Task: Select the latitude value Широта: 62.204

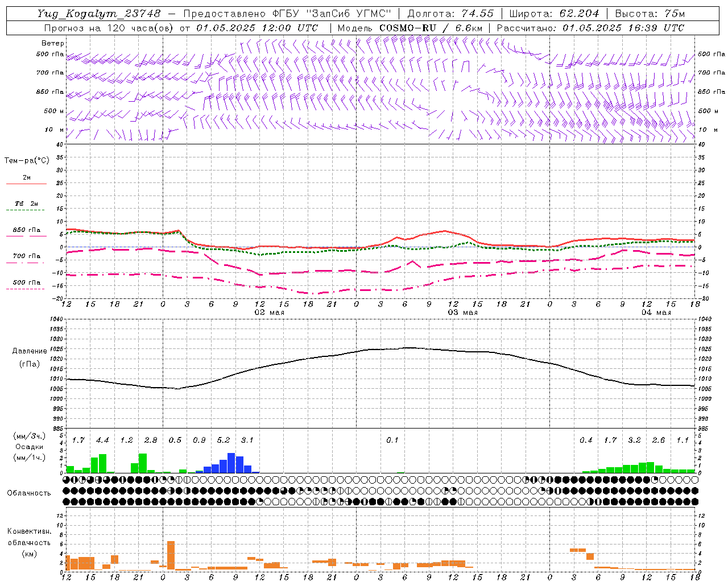Action: [555, 14]
